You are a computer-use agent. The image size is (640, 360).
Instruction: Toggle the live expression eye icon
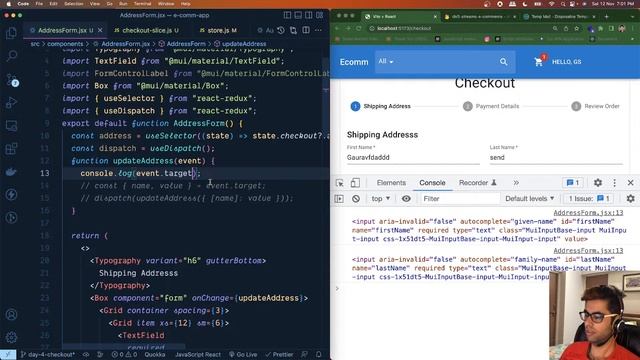(x=406, y=199)
